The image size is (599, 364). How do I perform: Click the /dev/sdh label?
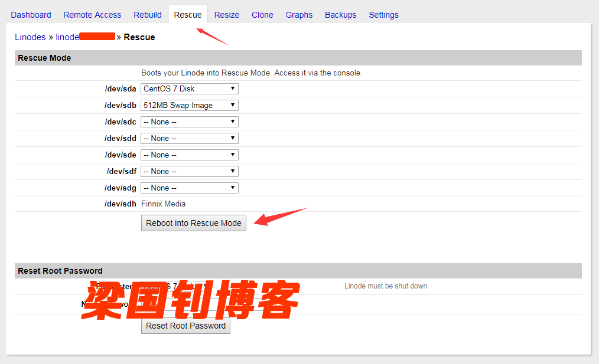coord(121,204)
